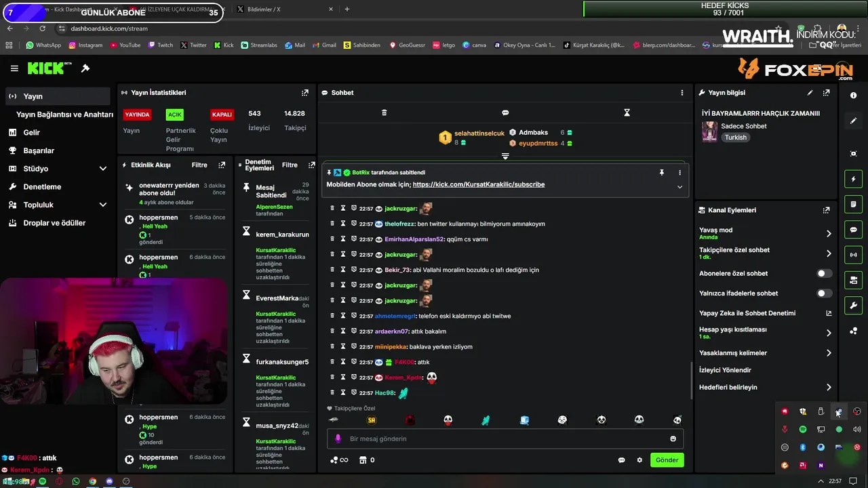The image size is (868, 488).
Task: Pop out the Etkinlik Akışı panel
Action: point(222,165)
